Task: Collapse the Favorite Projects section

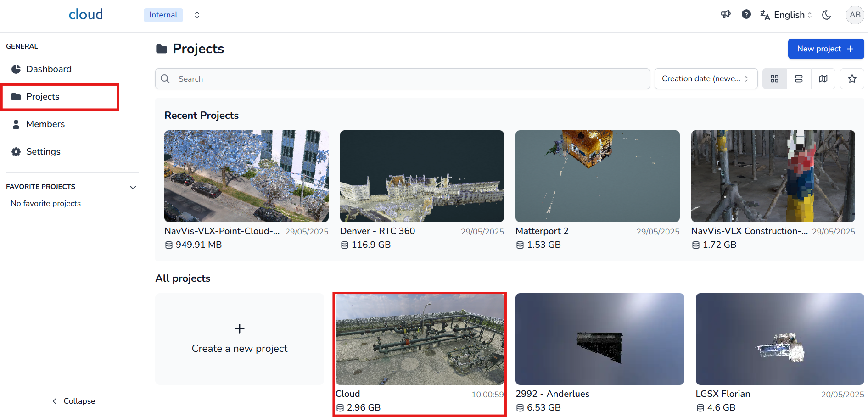Action: point(133,187)
